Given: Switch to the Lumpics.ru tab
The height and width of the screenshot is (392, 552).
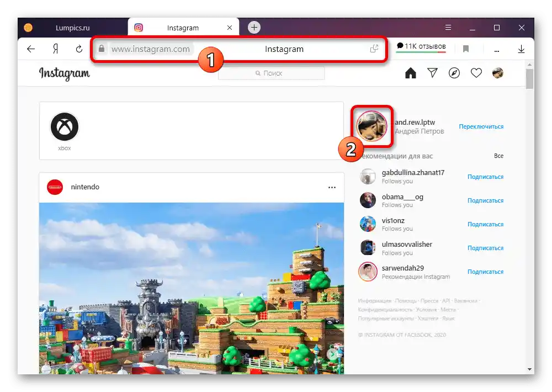Looking at the screenshot, I should pyautogui.click(x=72, y=28).
